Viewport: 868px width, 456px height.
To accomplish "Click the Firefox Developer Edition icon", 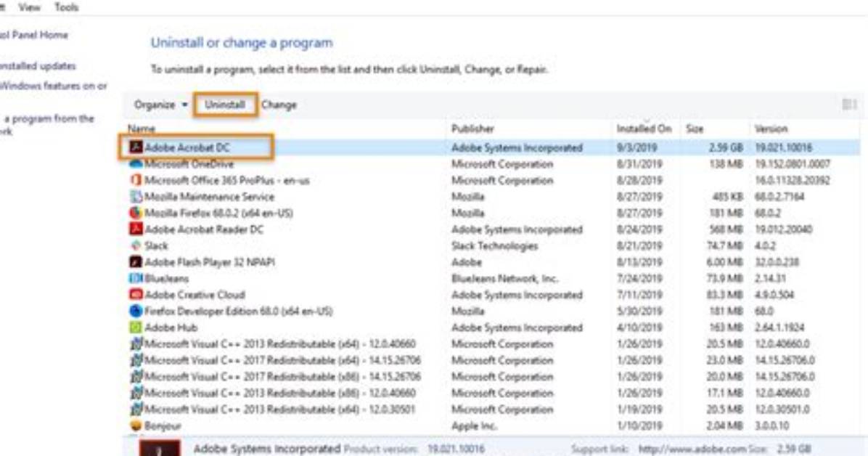I will tap(136, 311).
